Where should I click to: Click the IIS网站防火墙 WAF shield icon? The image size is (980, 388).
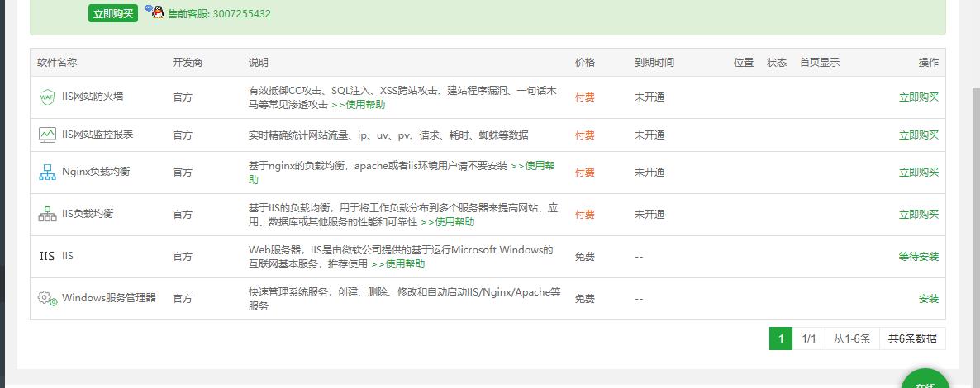[47, 97]
